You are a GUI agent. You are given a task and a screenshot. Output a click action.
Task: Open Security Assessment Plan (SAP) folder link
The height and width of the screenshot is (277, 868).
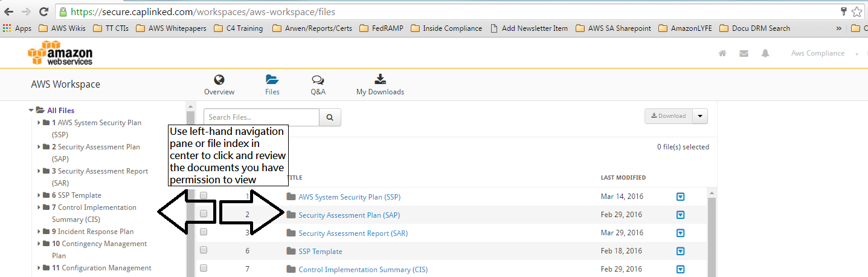click(349, 215)
